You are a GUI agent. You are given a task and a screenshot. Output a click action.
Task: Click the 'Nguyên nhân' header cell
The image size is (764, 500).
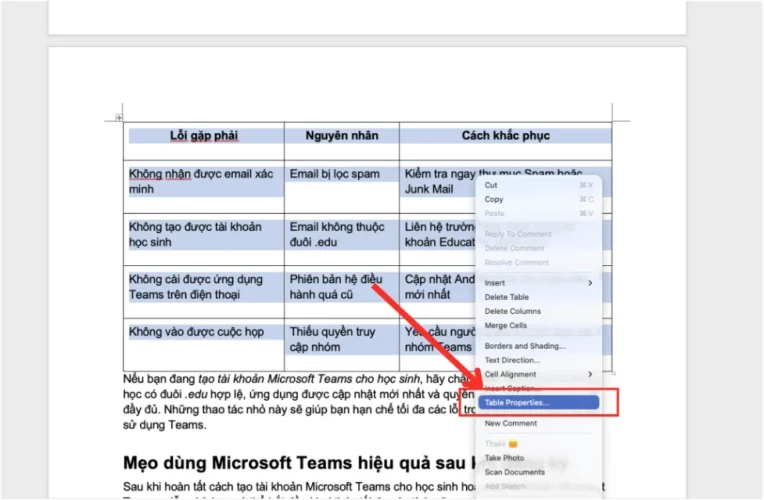pos(341,135)
